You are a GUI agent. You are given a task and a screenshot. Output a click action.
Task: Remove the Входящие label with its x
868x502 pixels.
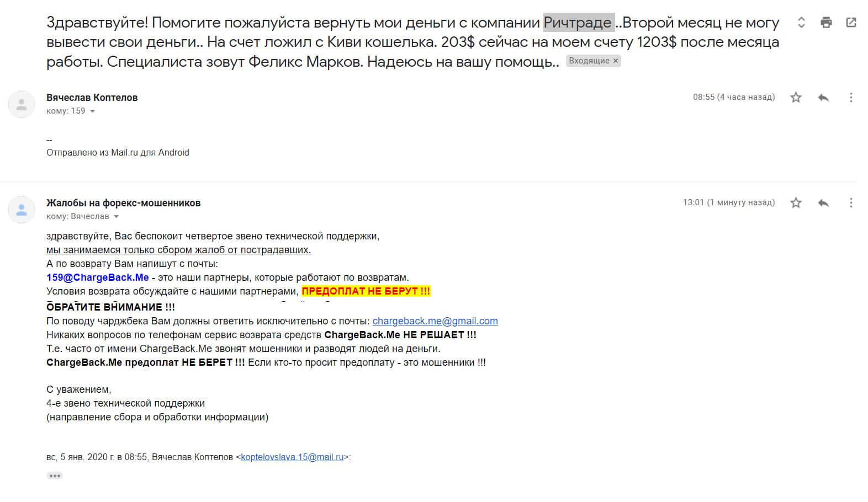[x=616, y=61]
